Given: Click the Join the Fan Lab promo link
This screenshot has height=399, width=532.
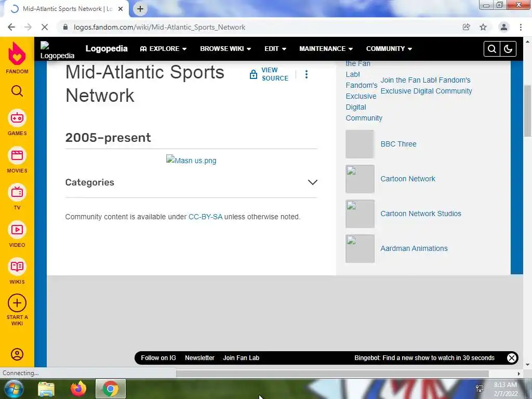Looking at the screenshot, I should [426, 86].
